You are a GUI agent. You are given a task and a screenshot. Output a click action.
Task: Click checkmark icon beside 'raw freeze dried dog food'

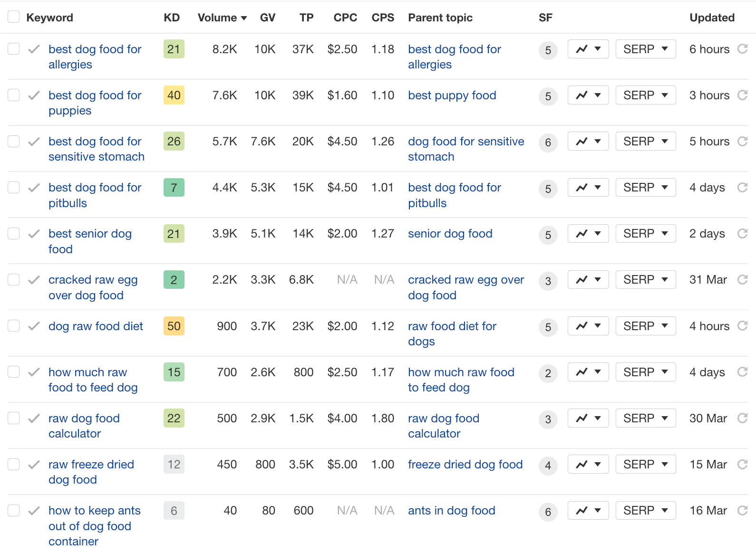(x=34, y=464)
